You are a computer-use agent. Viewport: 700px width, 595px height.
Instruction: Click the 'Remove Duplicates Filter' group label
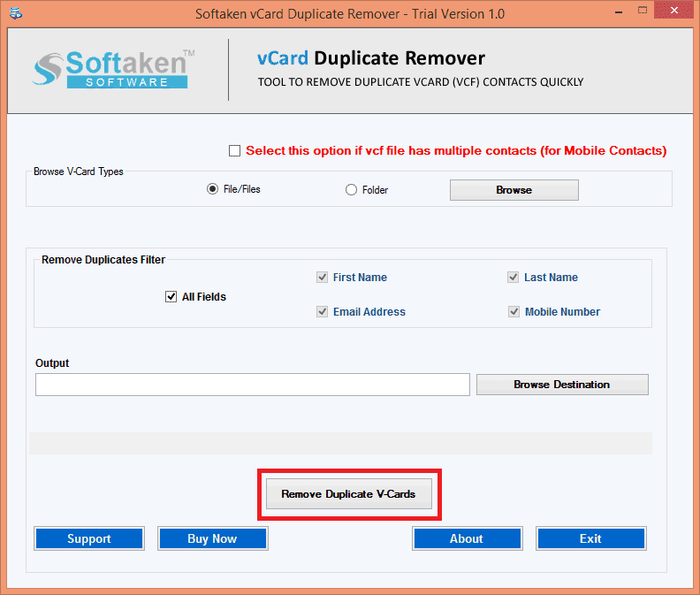pos(103,260)
